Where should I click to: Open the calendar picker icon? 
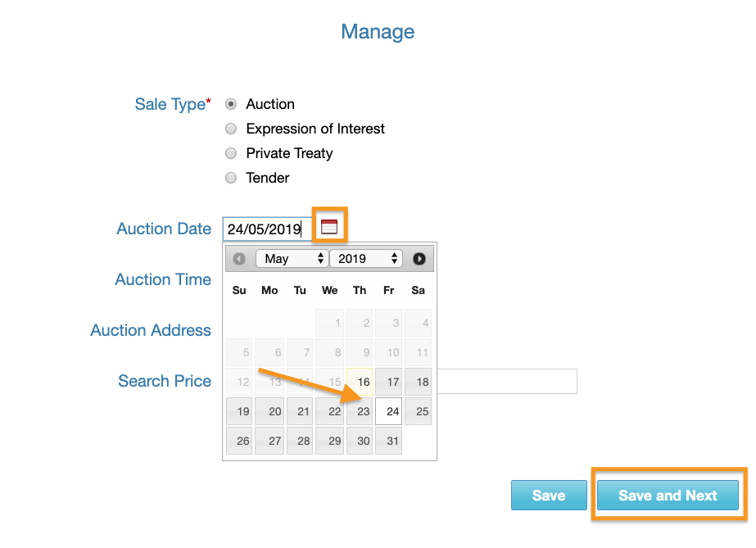point(328,227)
